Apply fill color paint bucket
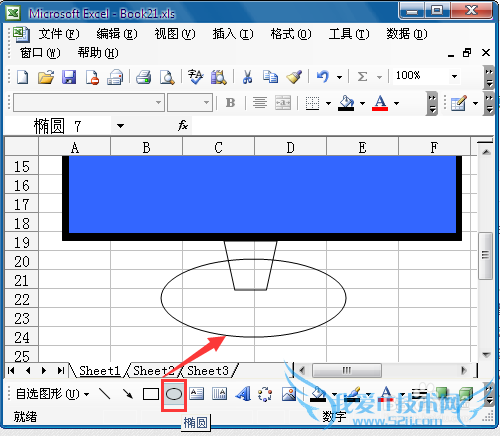 click(346, 103)
